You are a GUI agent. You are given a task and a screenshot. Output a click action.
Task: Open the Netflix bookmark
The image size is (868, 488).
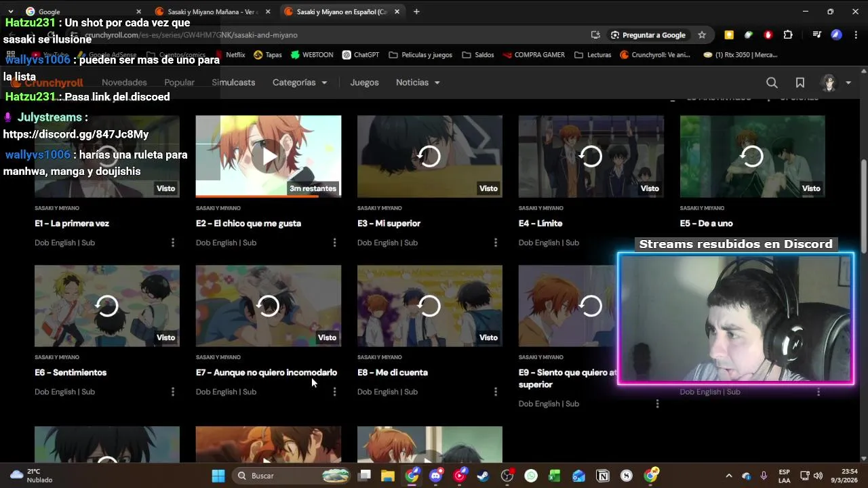[230, 55]
